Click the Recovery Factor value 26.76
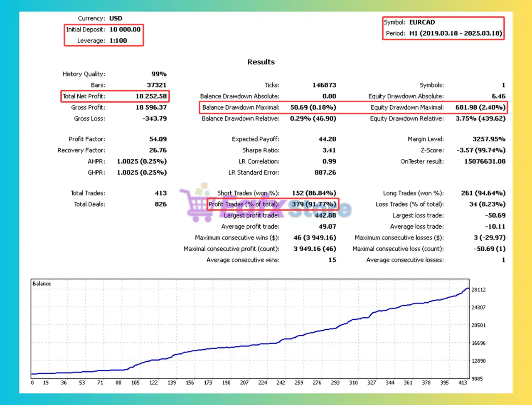The height and width of the screenshot is (405, 532). click(158, 151)
